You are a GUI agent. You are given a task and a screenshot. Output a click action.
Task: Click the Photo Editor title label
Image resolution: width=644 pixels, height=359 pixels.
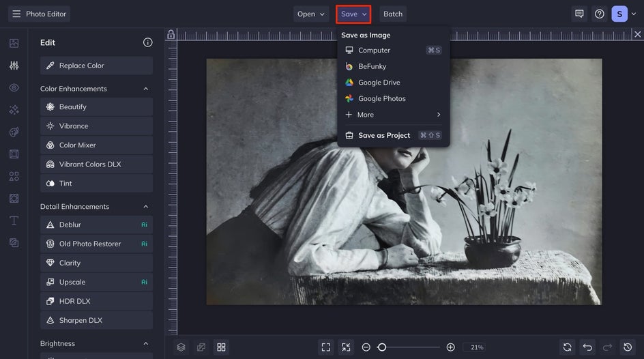[46, 14]
